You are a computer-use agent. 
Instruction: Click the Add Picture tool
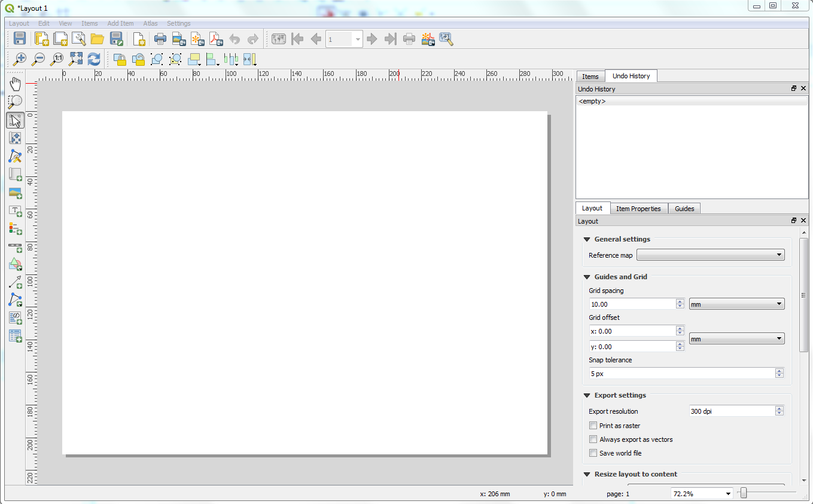tap(15, 193)
